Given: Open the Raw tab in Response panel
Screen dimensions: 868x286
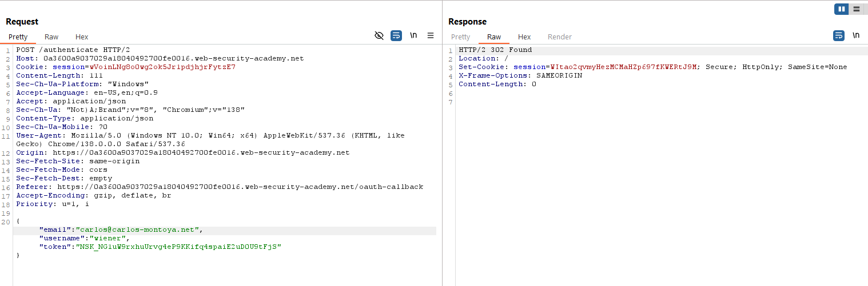Looking at the screenshot, I should [494, 37].
